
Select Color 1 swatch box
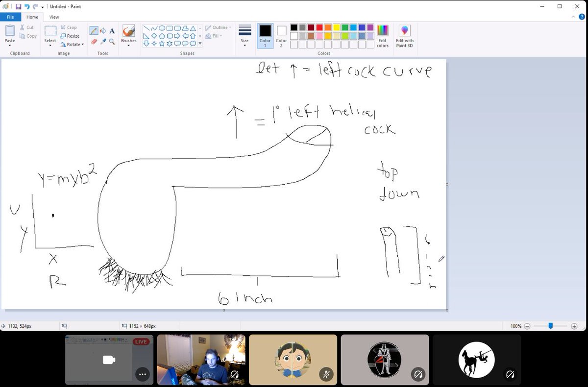(x=265, y=35)
